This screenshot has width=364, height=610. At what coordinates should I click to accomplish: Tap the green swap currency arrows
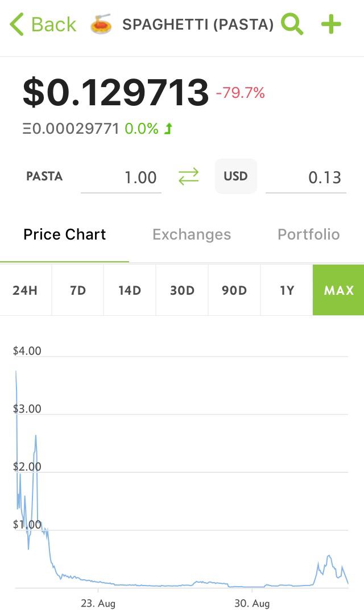coord(188,177)
